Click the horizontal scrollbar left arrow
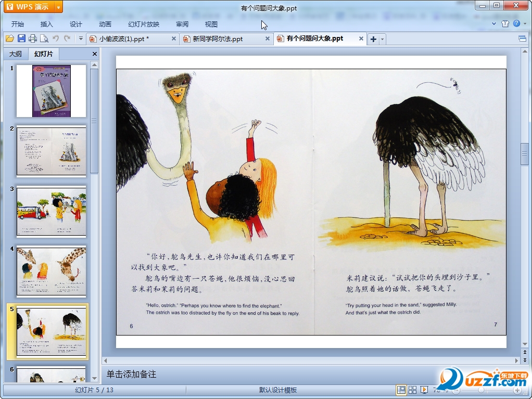This screenshot has height=399, width=532. click(106, 361)
